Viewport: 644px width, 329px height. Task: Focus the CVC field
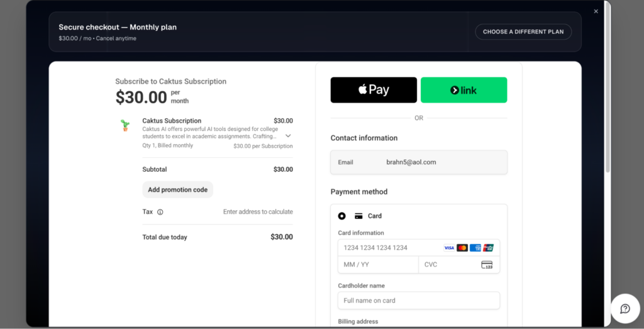point(459,264)
